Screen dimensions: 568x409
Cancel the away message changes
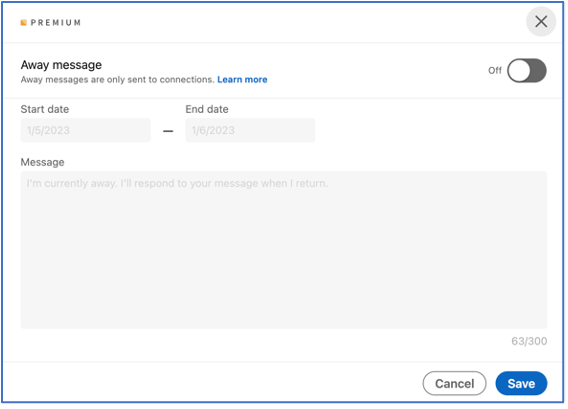click(454, 383)
